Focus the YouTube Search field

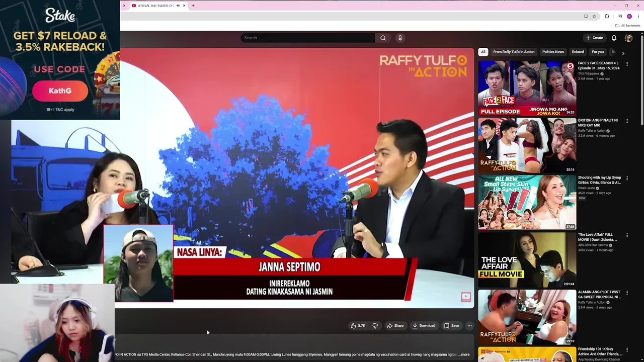point(308,38)
